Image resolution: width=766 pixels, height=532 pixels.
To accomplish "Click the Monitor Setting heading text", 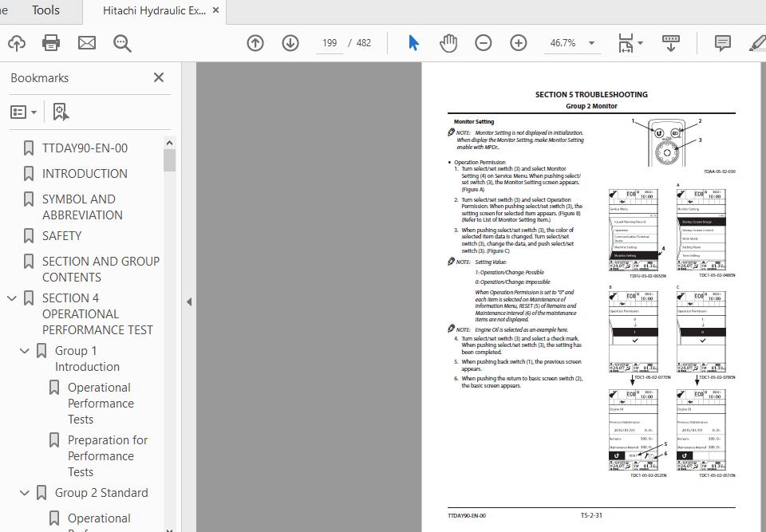I will coord(474,122).
